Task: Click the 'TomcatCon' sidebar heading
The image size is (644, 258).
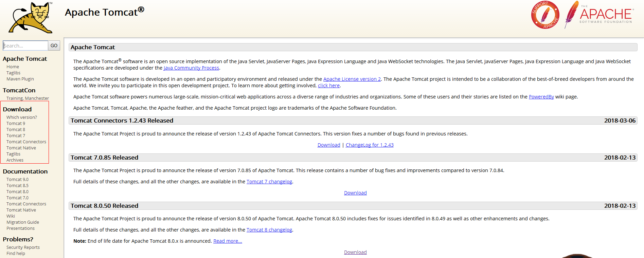Action: coord(19,90)
